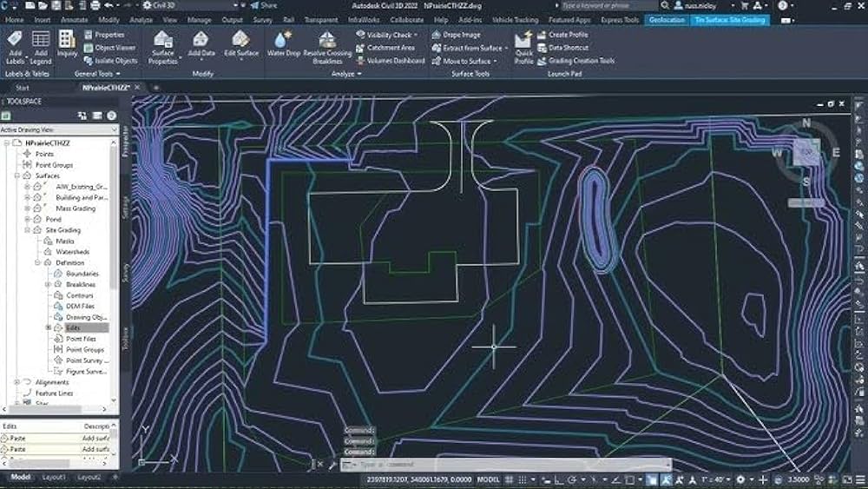Toggle Snap mode in the status bar

pos(522,479)
